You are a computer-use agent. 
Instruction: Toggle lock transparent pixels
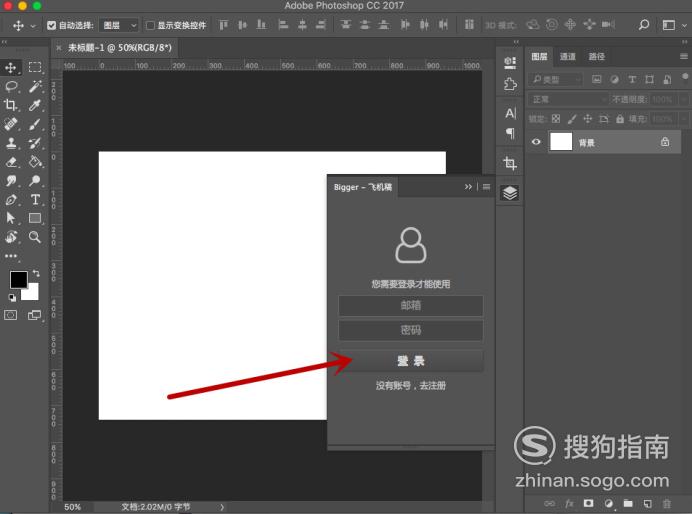(x=556, y=119)
